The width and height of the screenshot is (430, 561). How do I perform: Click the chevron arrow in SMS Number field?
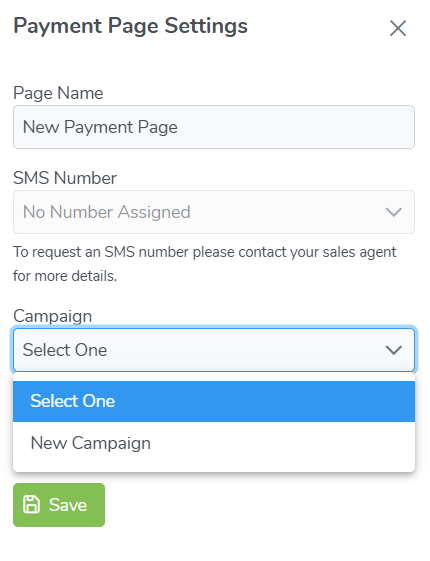pyautogui.click(x=394, y=212)
